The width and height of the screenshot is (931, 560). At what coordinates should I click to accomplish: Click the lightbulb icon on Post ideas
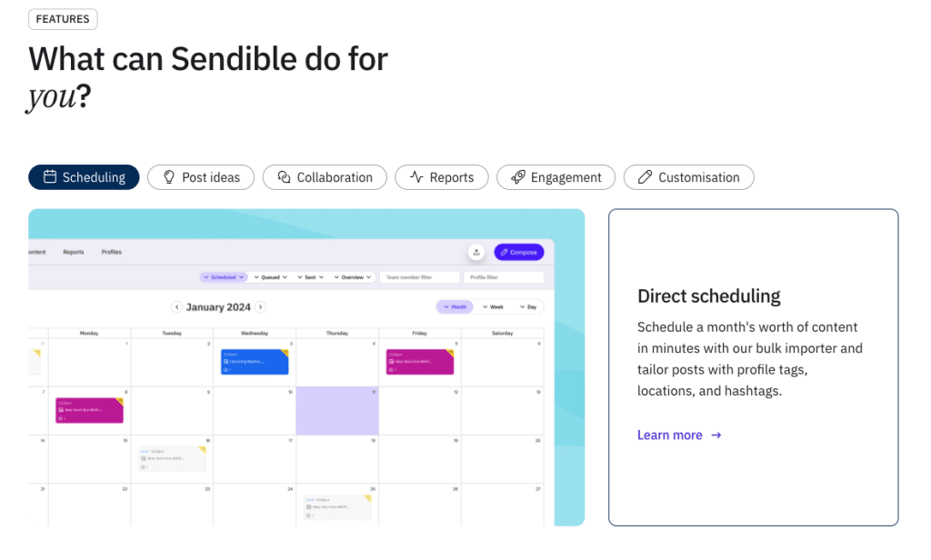[168, 177]
